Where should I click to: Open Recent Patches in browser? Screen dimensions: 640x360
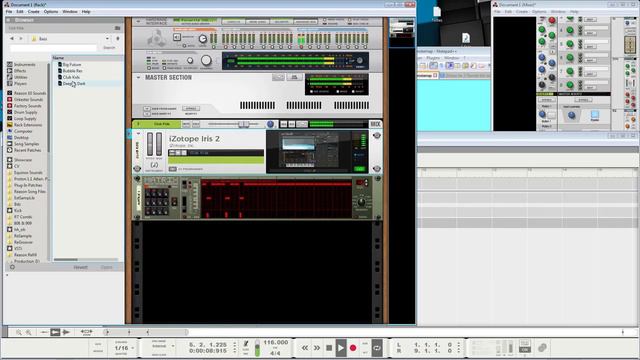click(27, 150)
